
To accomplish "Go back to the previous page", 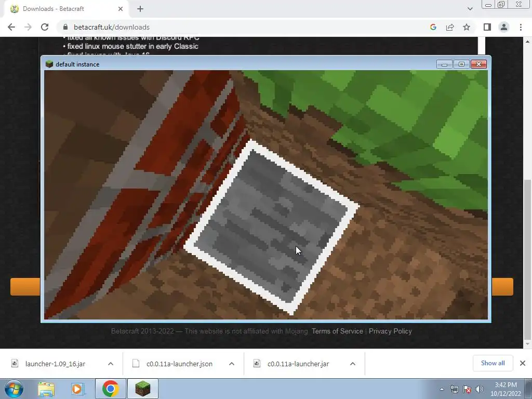I will [x=11, y=27].
